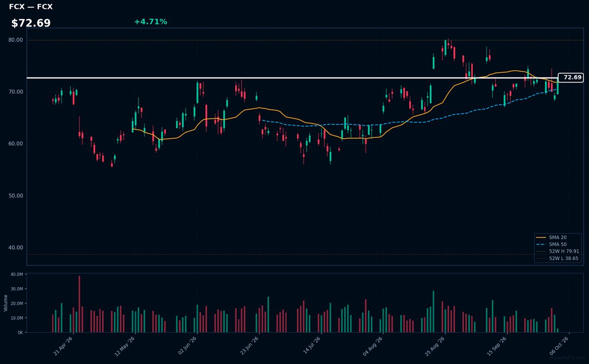Click the 15 Sep '26 date label

tap(498, 346)
